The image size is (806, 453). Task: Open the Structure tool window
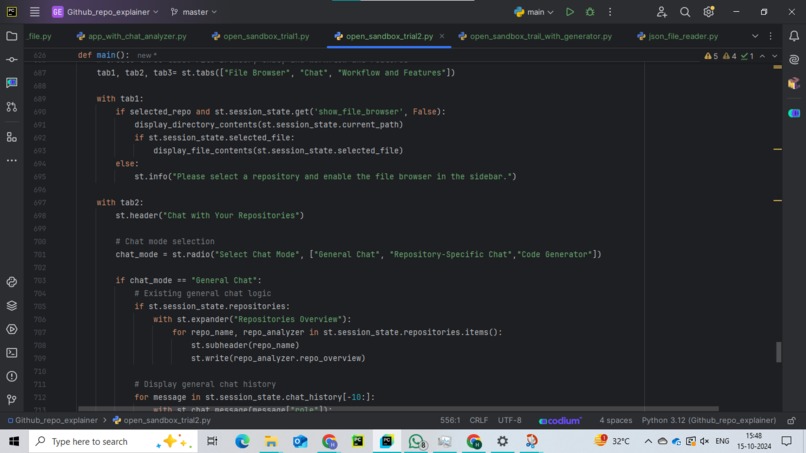point(11,137)
